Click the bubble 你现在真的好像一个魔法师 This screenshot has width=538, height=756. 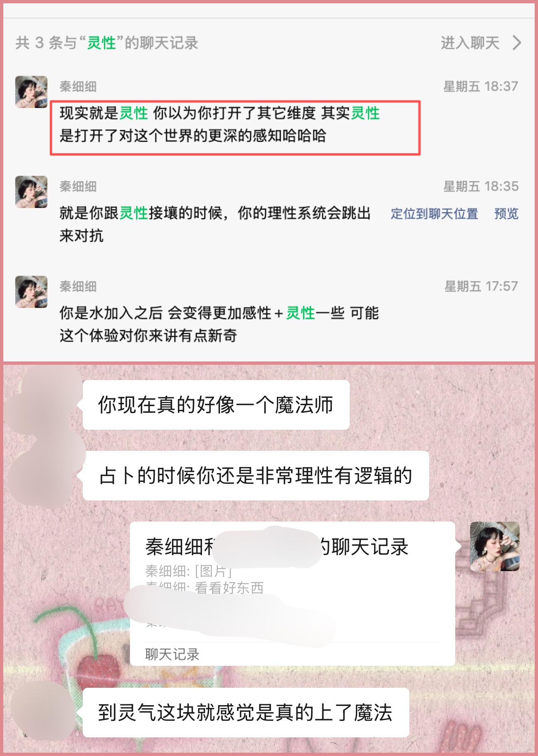pos(216,405)
